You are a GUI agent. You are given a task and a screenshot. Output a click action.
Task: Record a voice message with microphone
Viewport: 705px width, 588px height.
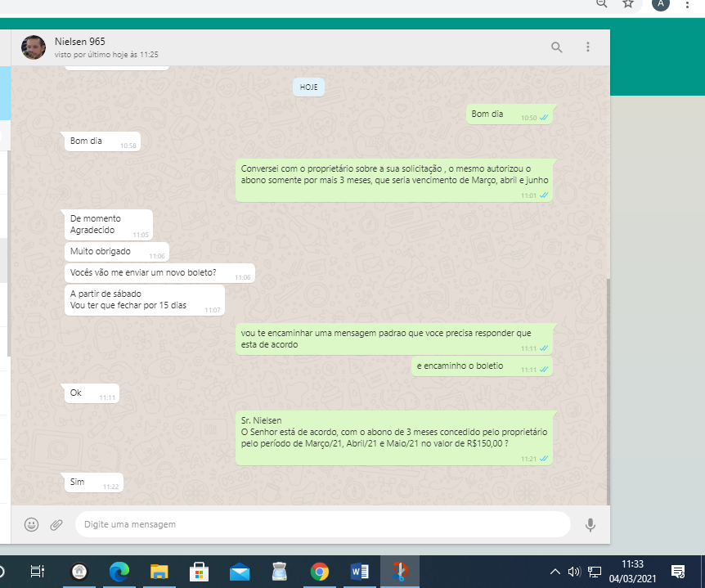pyautogui.click(x=590, y=524)
